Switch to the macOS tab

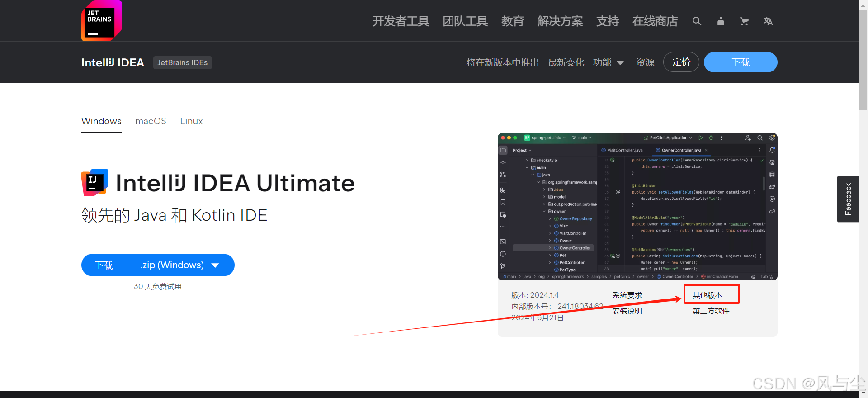151,121
